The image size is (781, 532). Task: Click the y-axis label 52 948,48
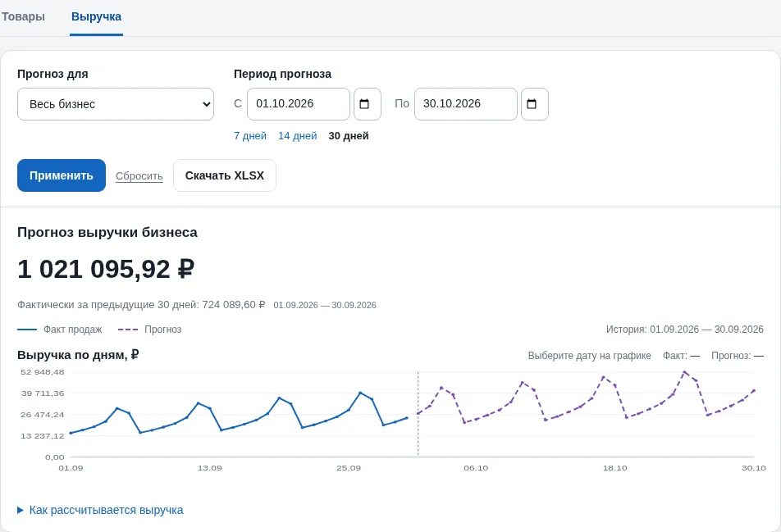pos(43,372)
